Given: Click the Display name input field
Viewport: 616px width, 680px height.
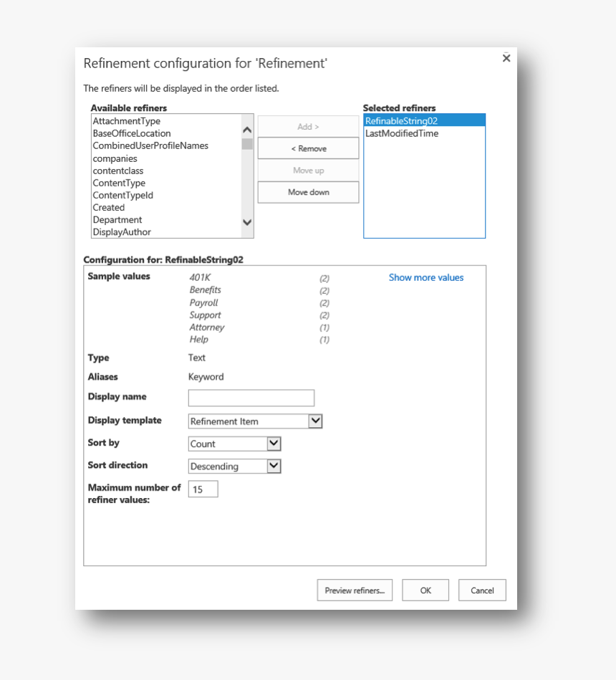Looking at the screenshot, I should click(251, 398).
